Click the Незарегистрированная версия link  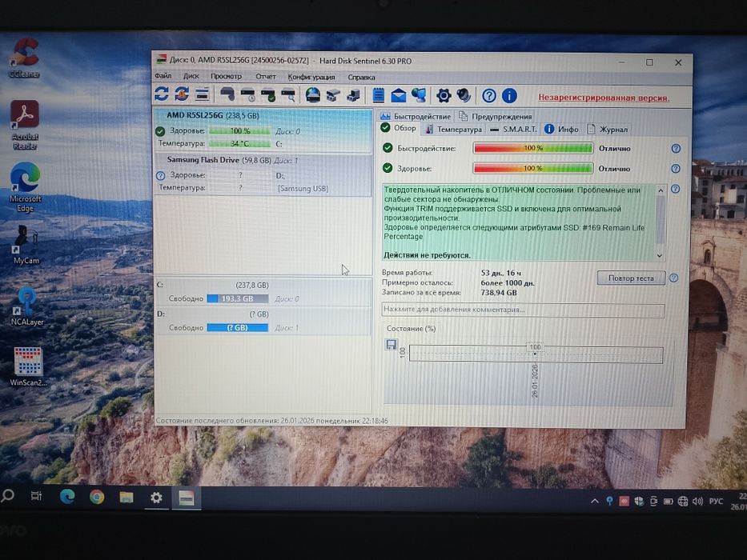pos(604,98)
